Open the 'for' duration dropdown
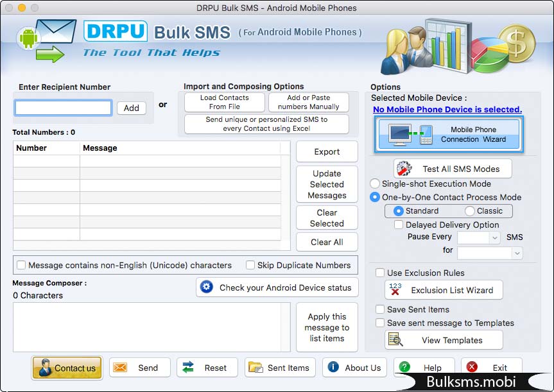 (x=490, y=253)
